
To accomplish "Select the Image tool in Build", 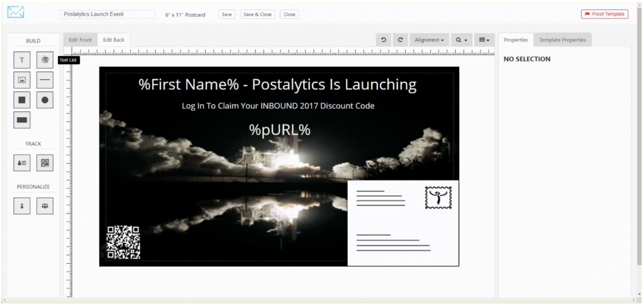I will [x=22, y=80].
